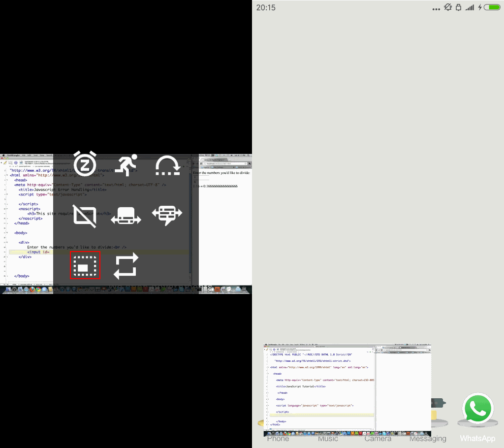The height and width of the screenshot is (448, 504).
Task: Open the subtitle delay option
Action: [126, 216]
